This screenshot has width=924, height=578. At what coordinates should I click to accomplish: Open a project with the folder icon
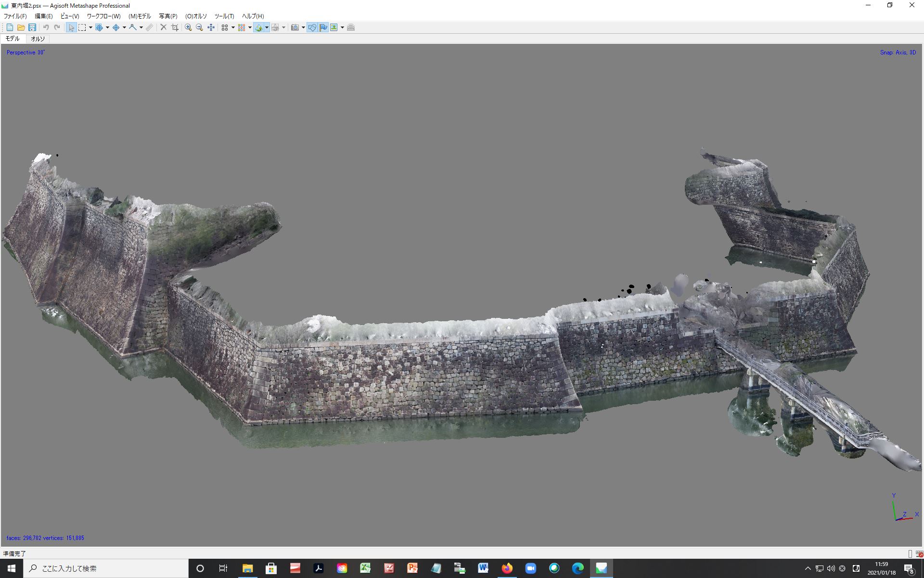coord(21,27)
